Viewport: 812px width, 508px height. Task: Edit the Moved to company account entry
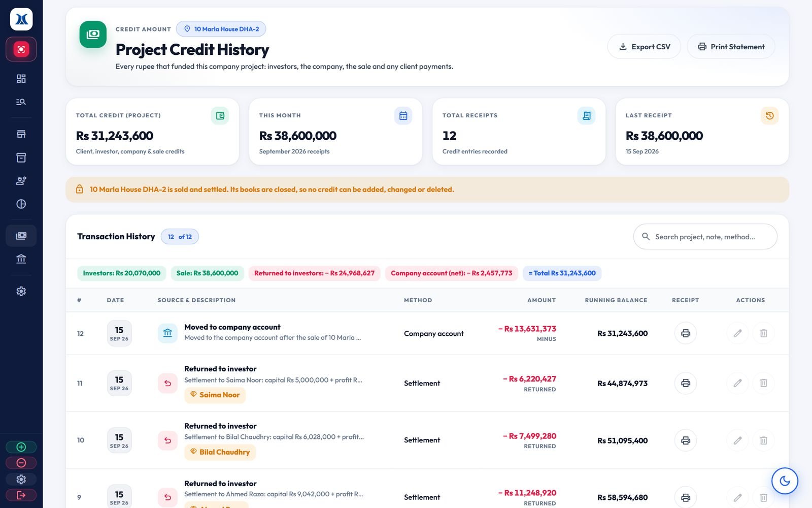(738, 333)
